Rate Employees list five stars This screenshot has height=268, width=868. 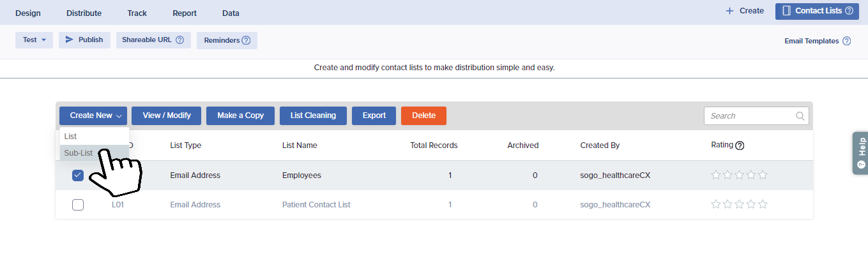point(762,175)
